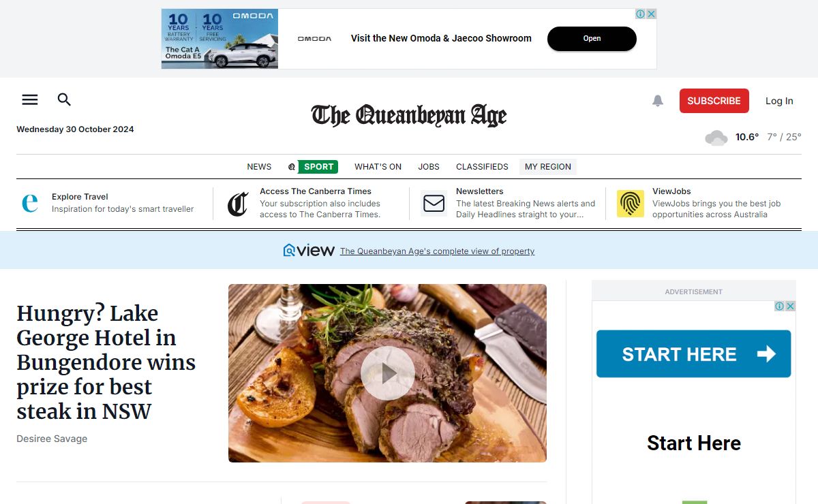Close the top Omoda ad banner
The width and height of the screenshot is (818, 504).
[x=651, y=14]
